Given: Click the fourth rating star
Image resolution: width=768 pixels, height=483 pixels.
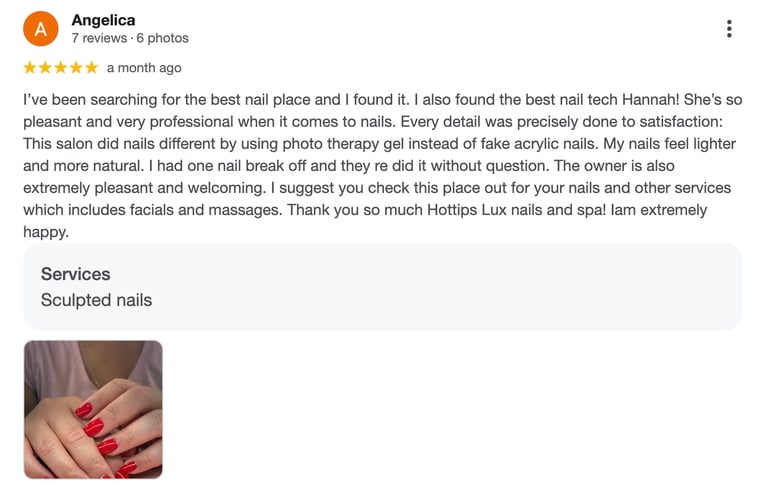Looking at the screenshot, I should pyautogui.click(x=76, y=68).
